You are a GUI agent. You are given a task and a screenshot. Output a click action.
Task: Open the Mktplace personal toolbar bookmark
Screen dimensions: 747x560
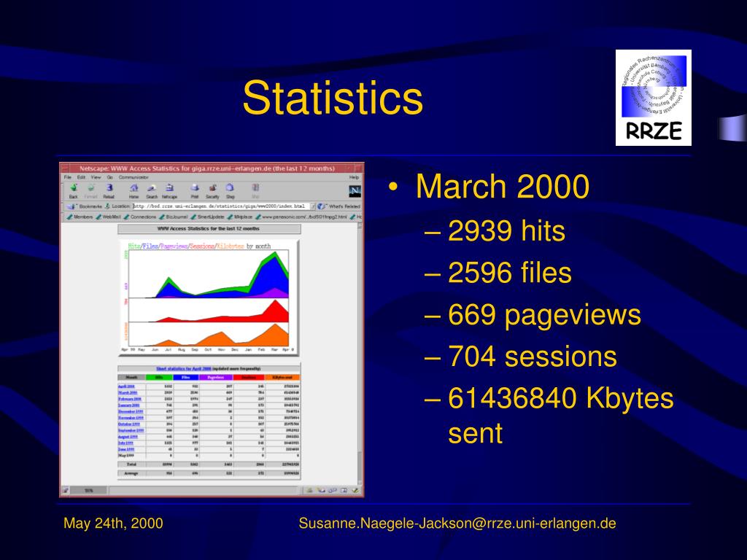pos(239,217)
